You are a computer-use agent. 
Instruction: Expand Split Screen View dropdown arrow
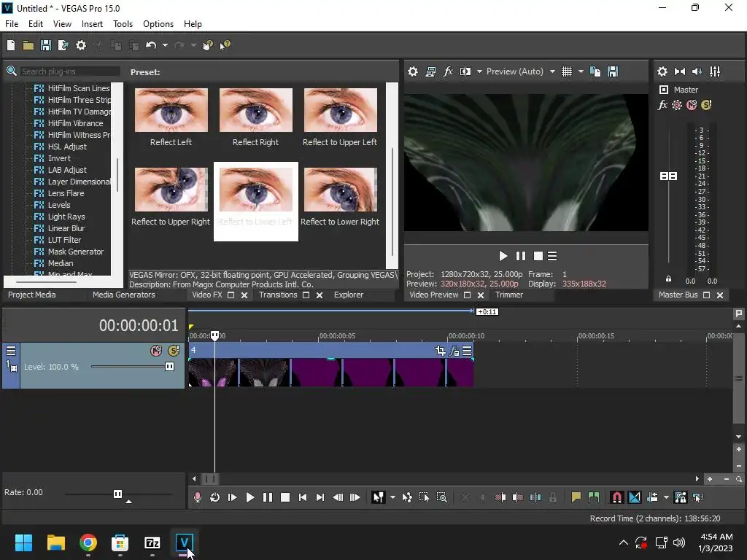tap(479, 71)
